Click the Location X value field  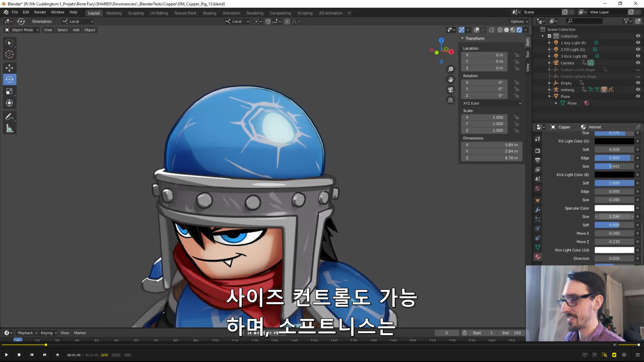click(x=484, y=55)
